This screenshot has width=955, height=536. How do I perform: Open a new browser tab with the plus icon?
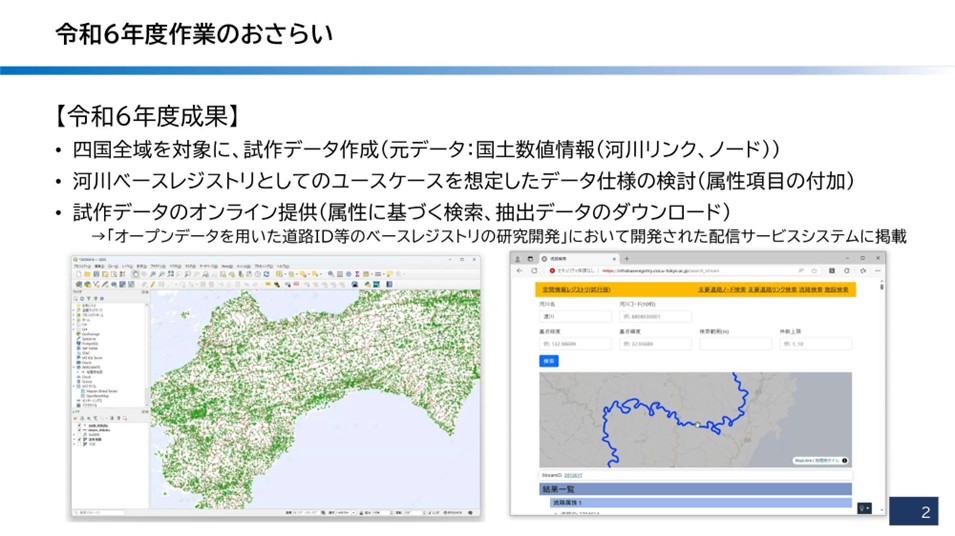(x=627, y=258)
